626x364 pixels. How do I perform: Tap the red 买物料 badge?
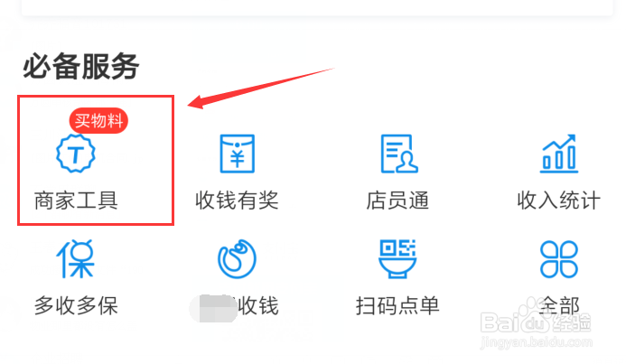pos(98,120)
